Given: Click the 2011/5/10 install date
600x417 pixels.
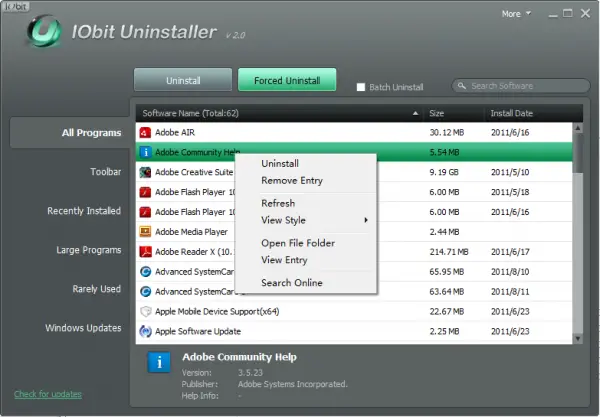Looking at the screenshot, I should pos(510,172).
